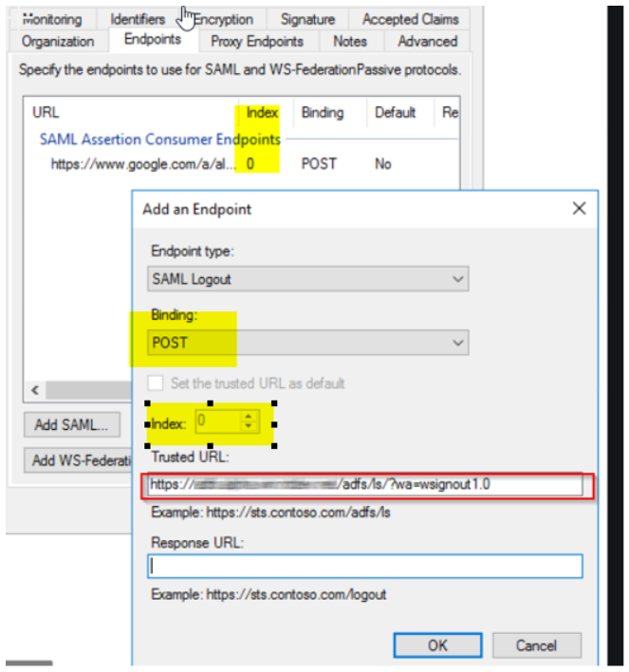Click the Add SAML... button
The image size is (629, 672).
click(x=71, y=424)
